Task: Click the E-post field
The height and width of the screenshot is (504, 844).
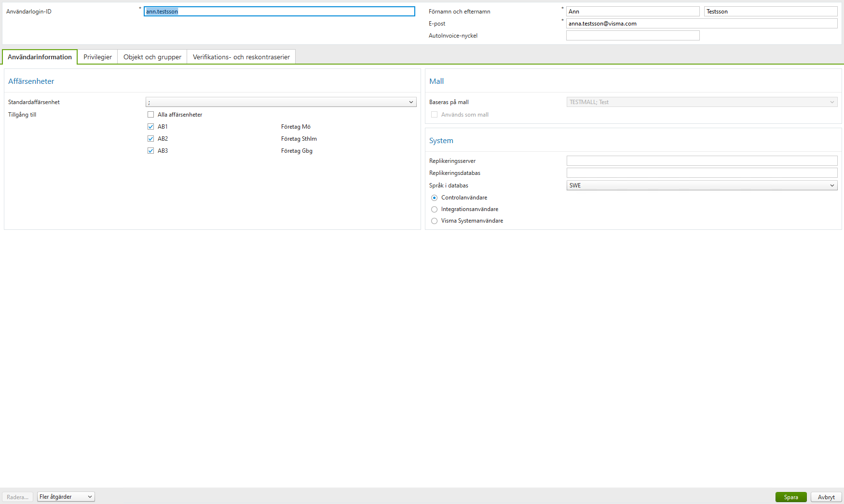Action: (x=701, y=23)
